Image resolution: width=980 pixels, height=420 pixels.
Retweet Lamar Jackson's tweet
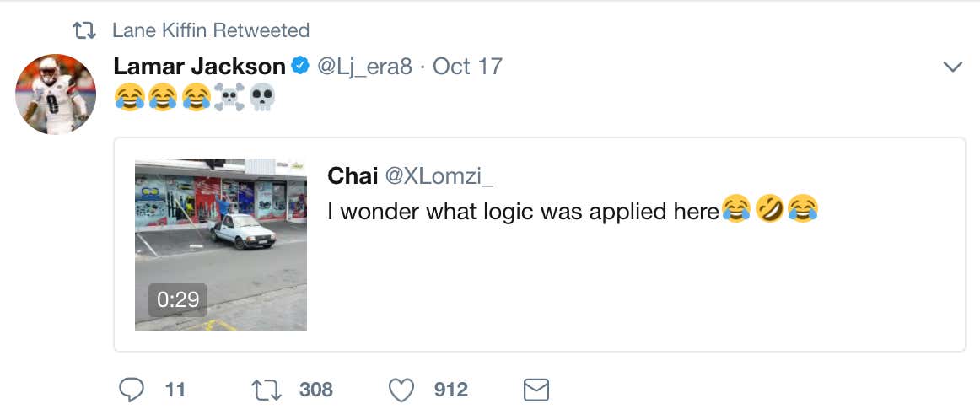click(x=267, y=390)
